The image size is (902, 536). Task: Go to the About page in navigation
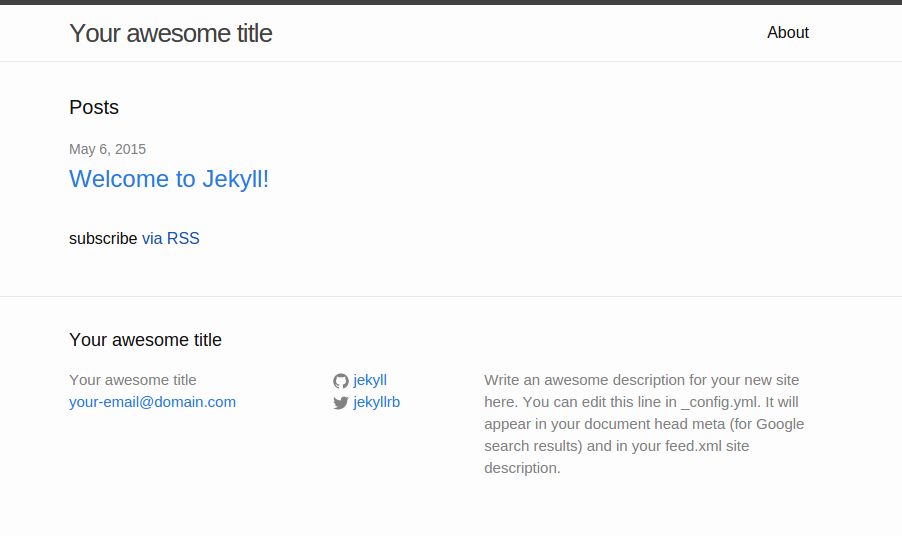click(x=788, y=33)
